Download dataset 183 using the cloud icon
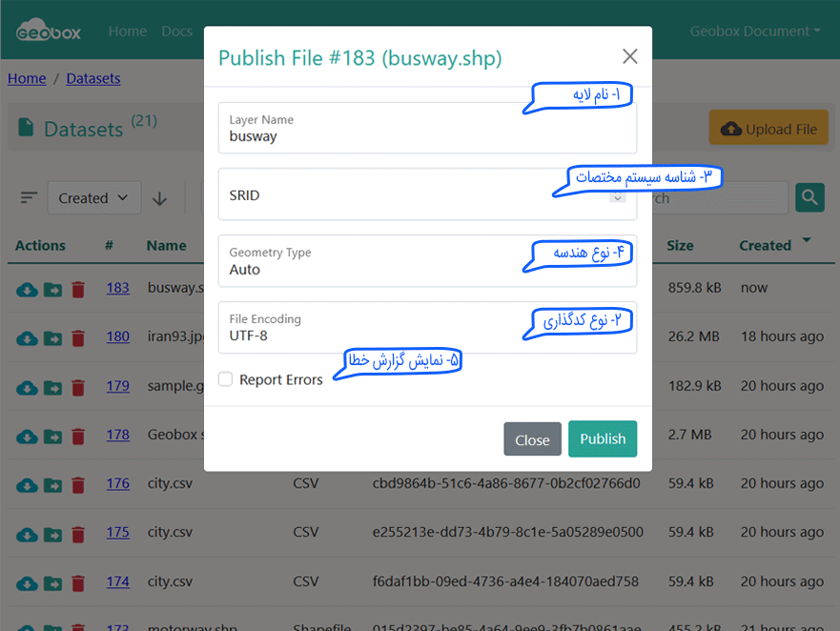 click(x=27, y=288)
